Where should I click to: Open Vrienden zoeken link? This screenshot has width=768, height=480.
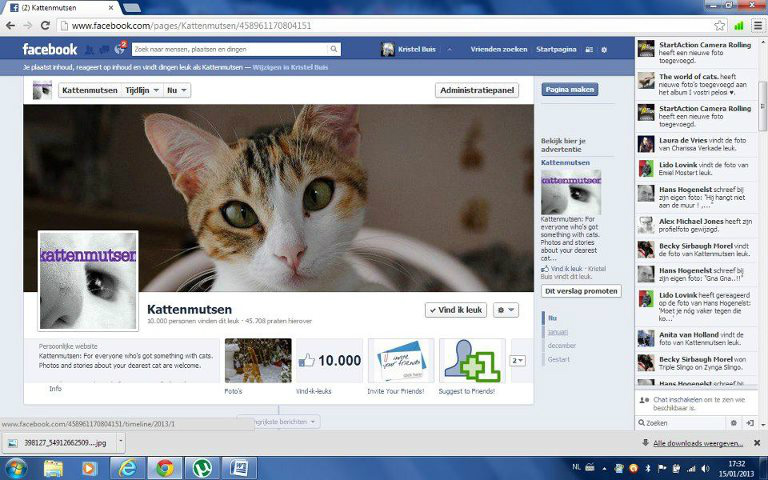pyautogui.click(x=499, y=49)
